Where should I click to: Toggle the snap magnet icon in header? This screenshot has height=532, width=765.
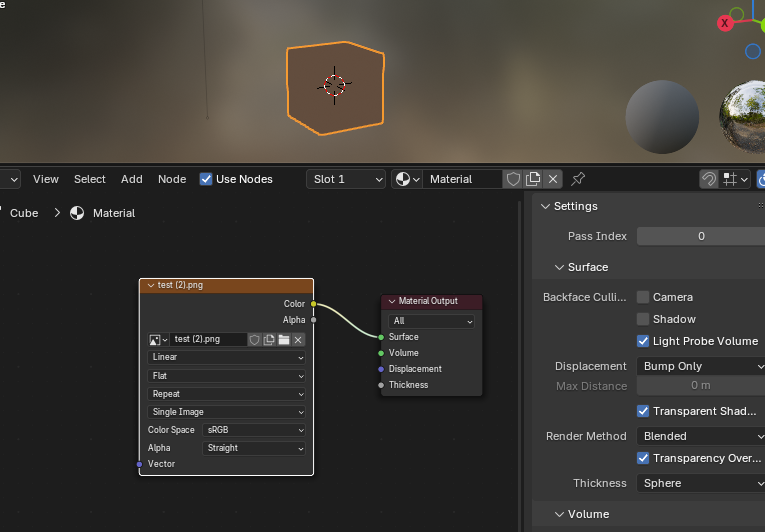pos(708,179)
